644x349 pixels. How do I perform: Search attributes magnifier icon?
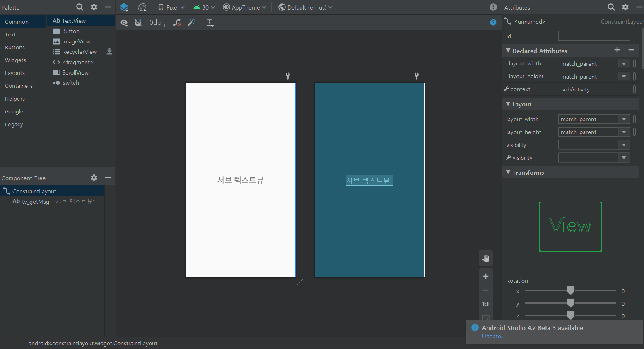coord(611,7)
